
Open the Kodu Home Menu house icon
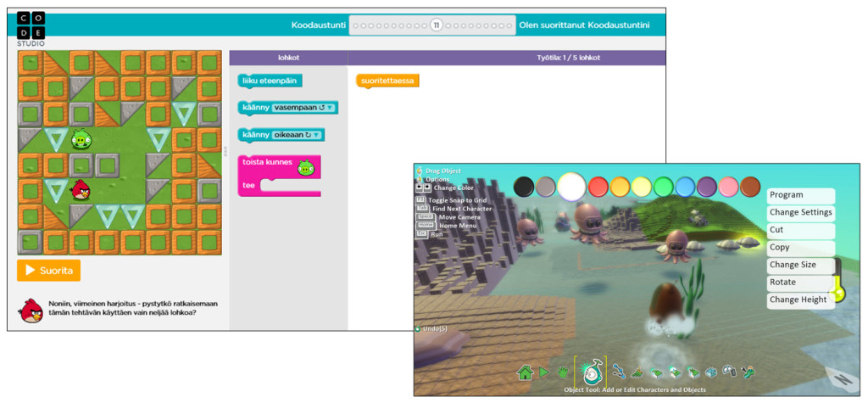tap(524, 372)
